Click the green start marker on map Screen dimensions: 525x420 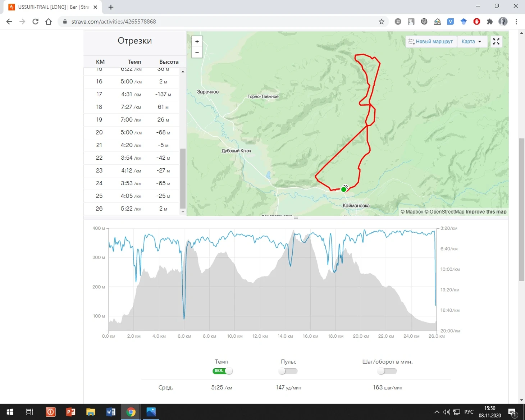pos(344,189)
